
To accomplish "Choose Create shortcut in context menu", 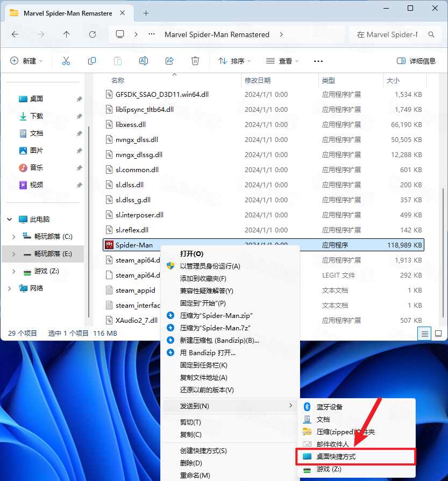I will pyautogui.click(x=230, y=451).
